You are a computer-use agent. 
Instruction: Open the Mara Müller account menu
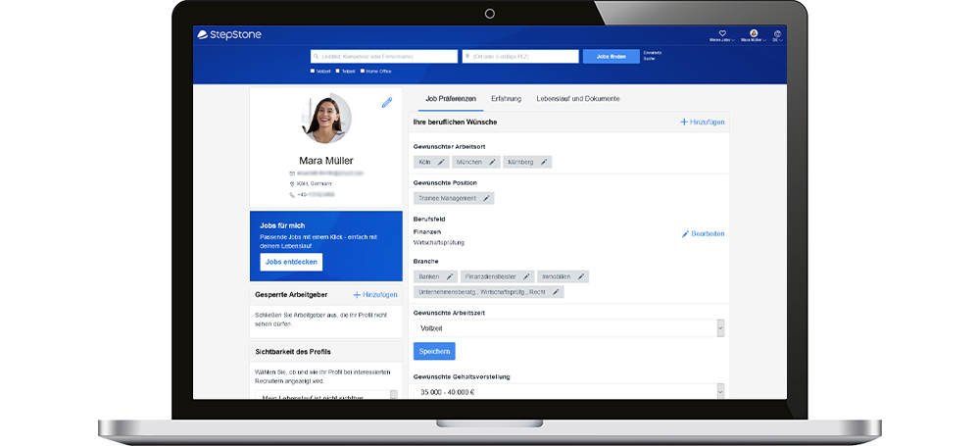click(x=751, y=35)
